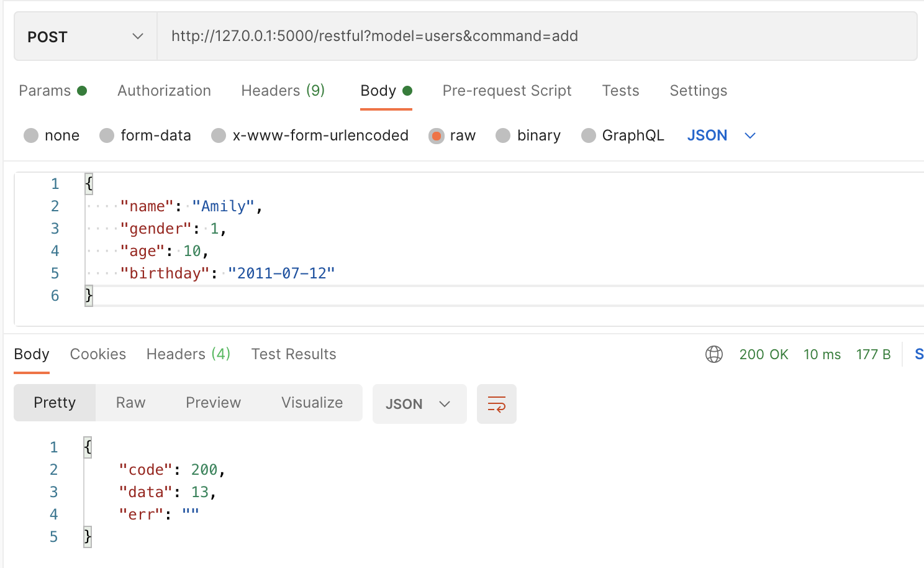Click the closing brace on request line 6
This screenshot has height=568, width=924.
click(x=89, y=296)
